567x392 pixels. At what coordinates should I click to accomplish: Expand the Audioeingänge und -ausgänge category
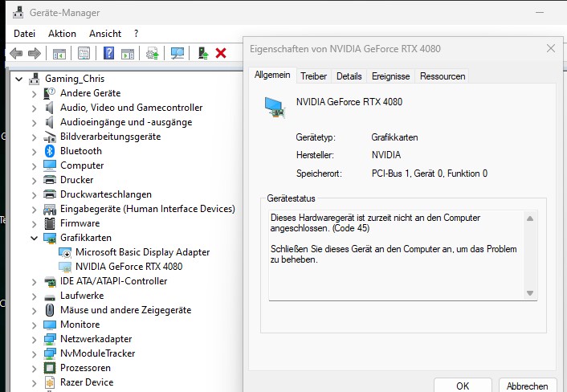pos(34,123)
